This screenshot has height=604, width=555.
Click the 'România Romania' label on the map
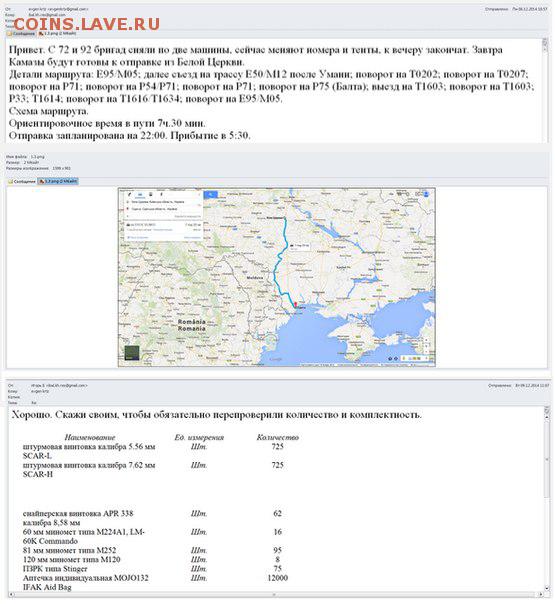pos(191,325)
